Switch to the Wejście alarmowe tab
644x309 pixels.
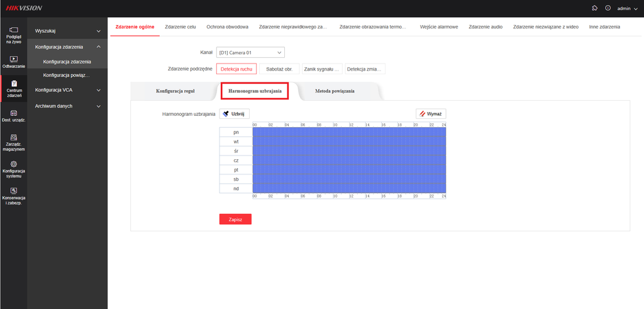(x=438, y=26)
